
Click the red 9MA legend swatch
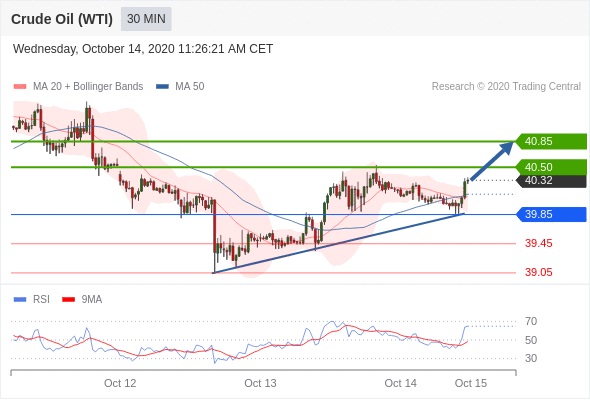click(x=68, y=300)
